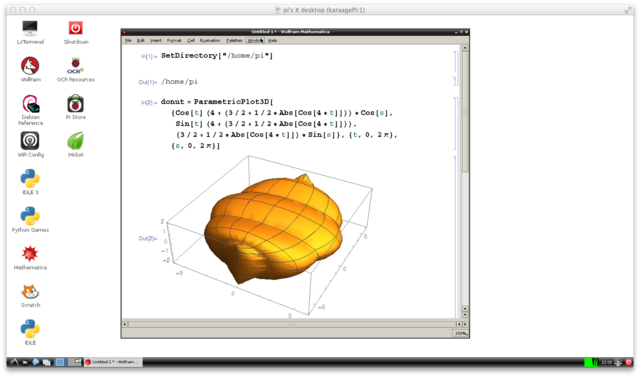Open the File menu in Mathematica
This screenshot has width=640, height=377.
[128, 40]
